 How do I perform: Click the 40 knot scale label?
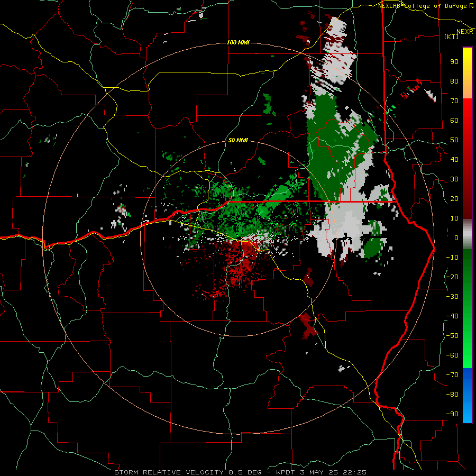(454, 160)
